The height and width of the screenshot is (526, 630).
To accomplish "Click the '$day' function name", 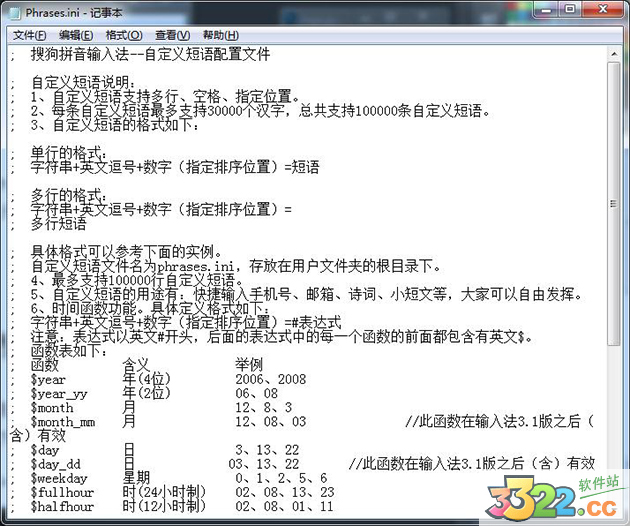I will tap(45, 450).
